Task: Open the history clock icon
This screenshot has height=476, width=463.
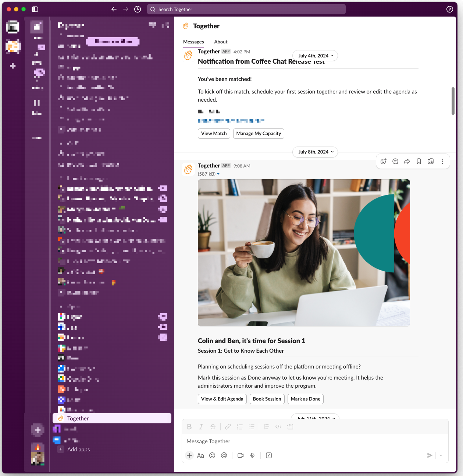Action: 138,9
